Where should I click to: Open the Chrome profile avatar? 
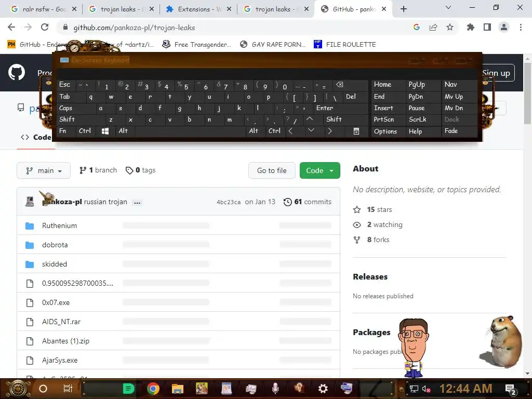click(x=504, y=28)
